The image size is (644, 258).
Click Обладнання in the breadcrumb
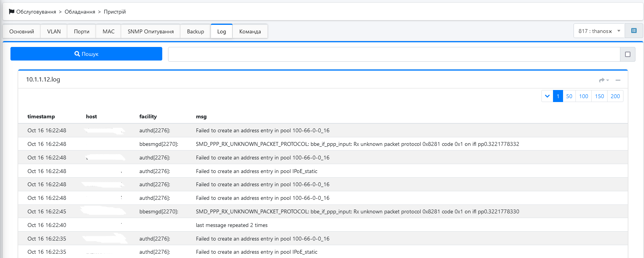[x=80, y=12]
